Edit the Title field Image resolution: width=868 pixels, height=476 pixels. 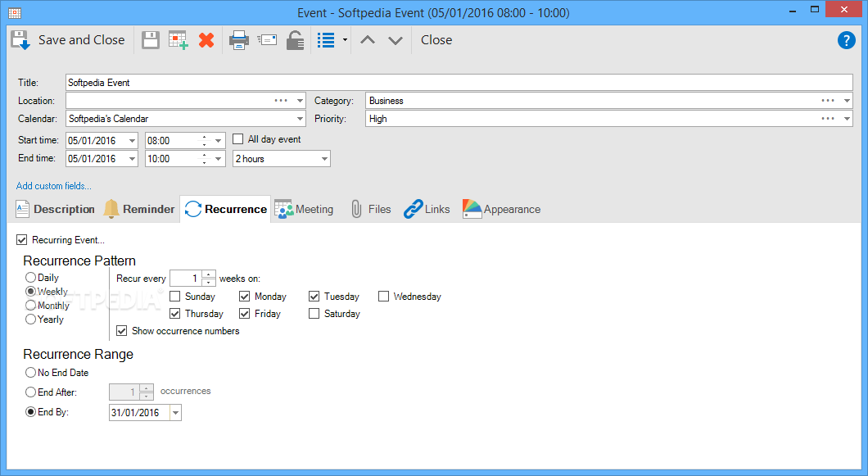[459, 83]
